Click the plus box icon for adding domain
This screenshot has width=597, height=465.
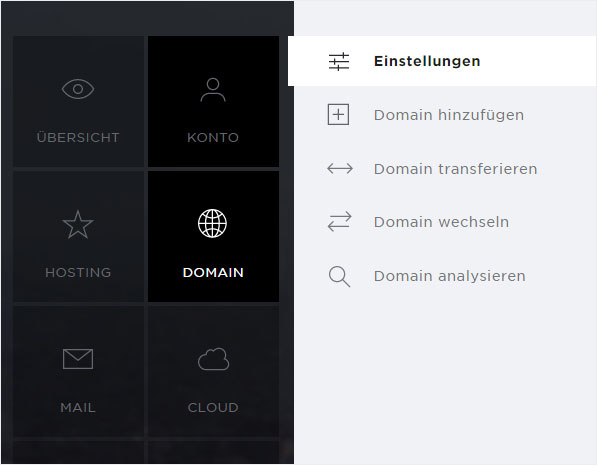[338, 114]
